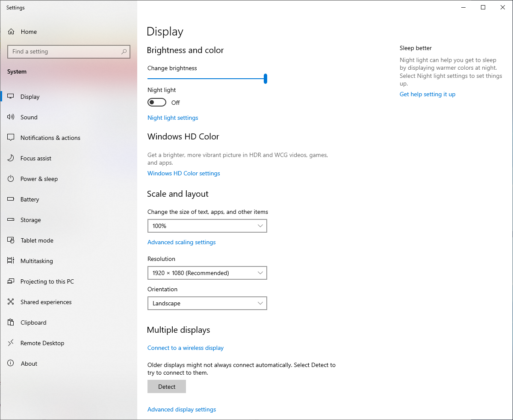Open Windows HD Color settings link
Screen dimensions: 513x420
[184, 173]
